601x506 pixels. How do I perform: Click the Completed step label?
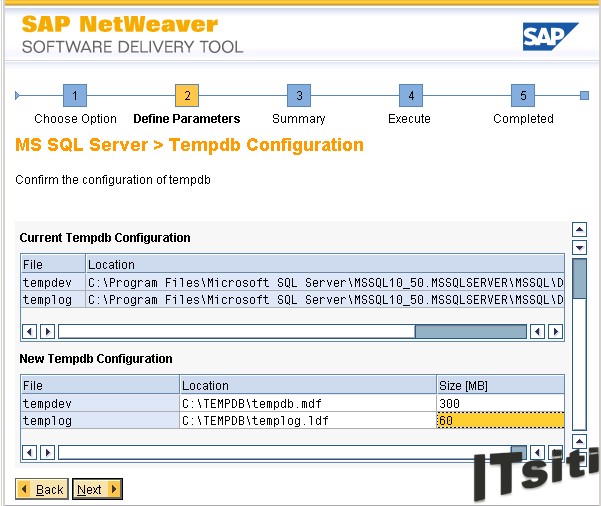pos(523,119)
